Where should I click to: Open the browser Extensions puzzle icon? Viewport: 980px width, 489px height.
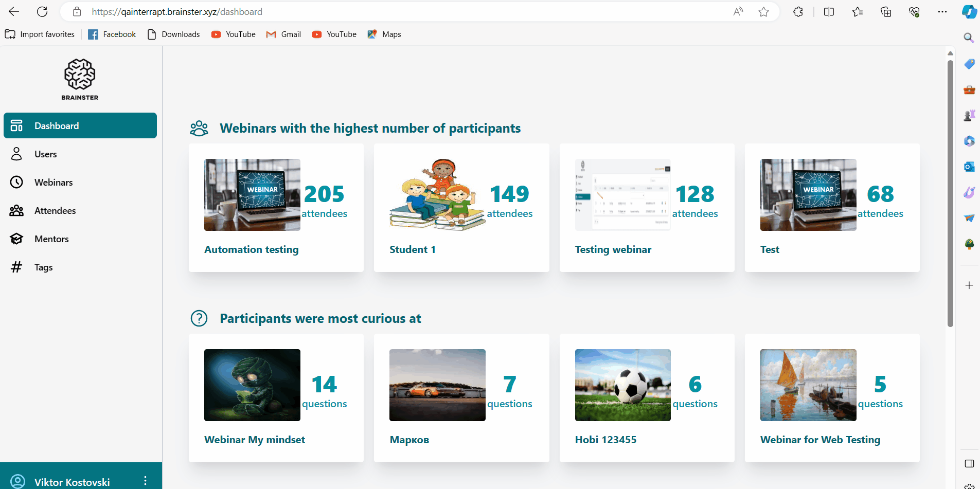click(x=798, y=12)
